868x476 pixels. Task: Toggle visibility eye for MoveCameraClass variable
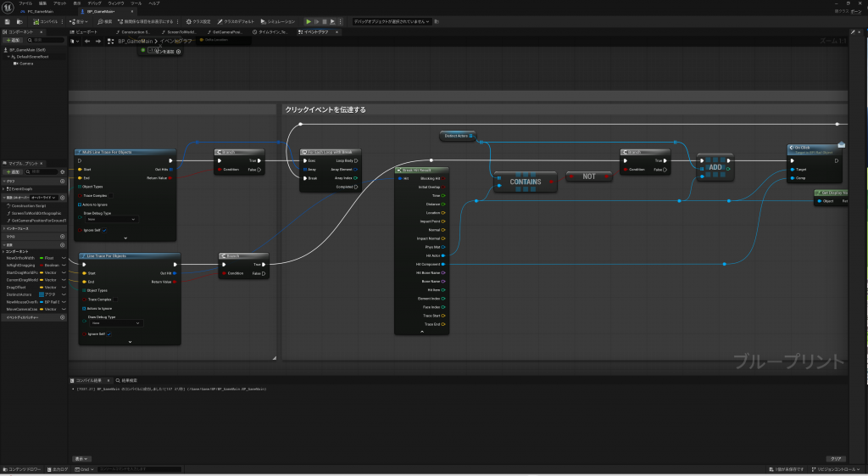(64, 309)
